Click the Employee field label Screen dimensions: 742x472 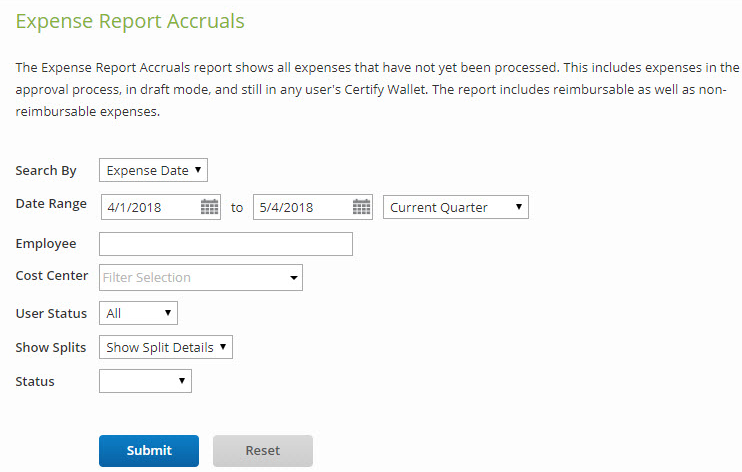click(x=46, y=243)
